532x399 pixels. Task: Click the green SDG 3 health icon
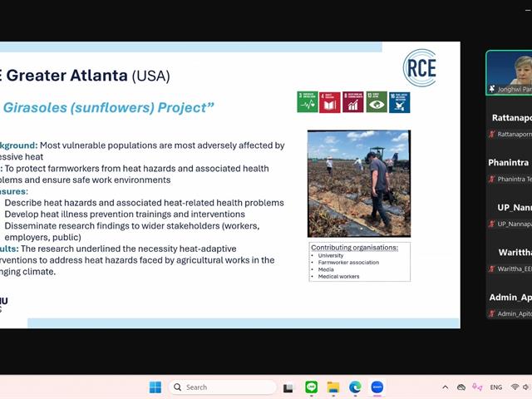[x=308, y=101]
